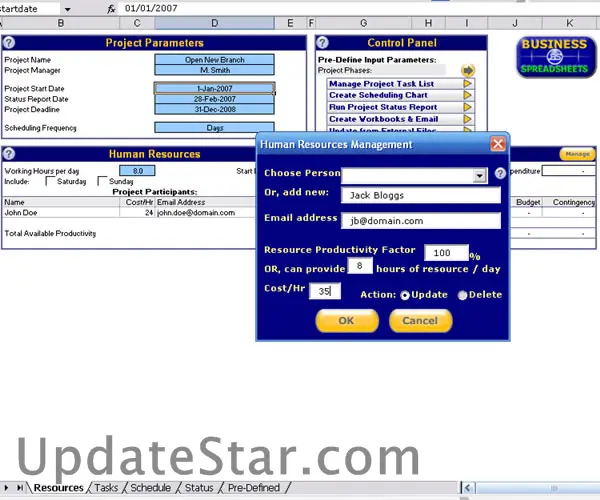Click the OK button
The height and width of the screenshot is (500, 600).
click(x=347, y=321)
